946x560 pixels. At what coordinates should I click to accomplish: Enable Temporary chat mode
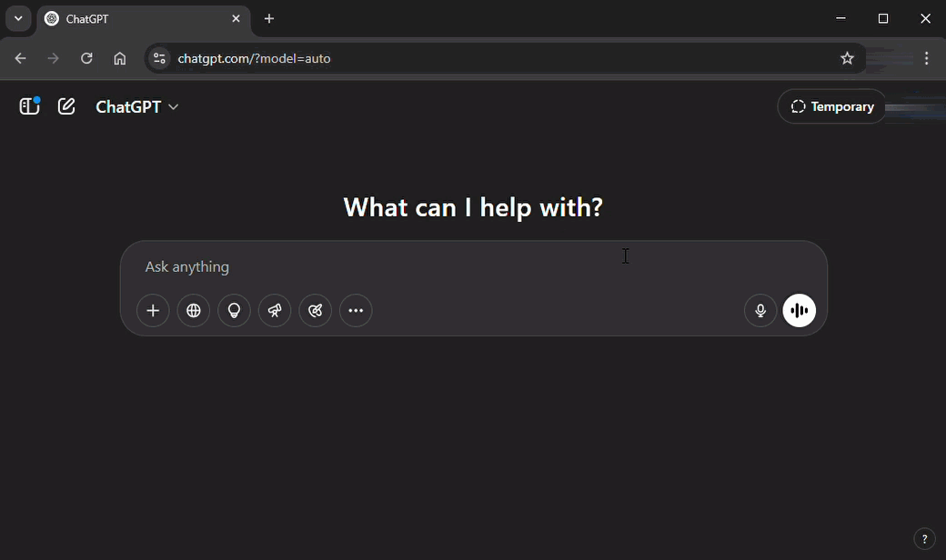point(832,106)
